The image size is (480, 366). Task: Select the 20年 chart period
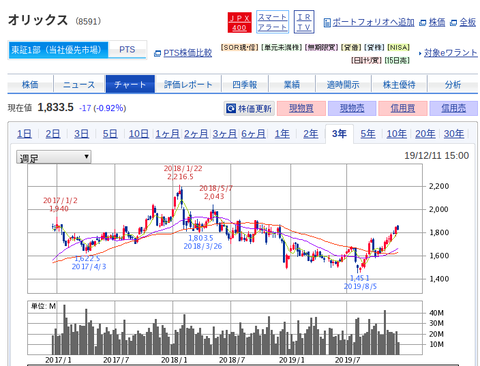(425, 134)
